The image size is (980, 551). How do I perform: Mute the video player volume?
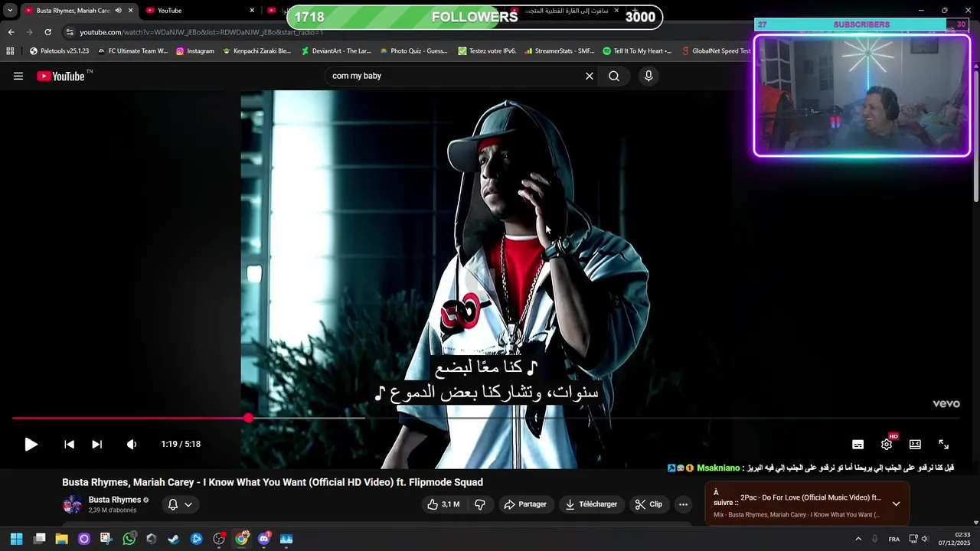pyautogui.click(x=132, y=444)
